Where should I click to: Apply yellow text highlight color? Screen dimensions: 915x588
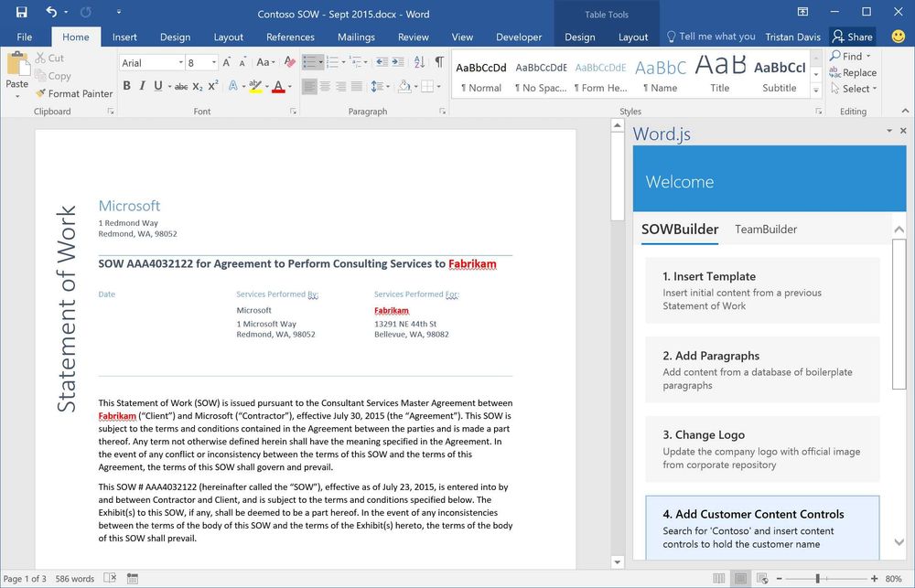point(255,86)
